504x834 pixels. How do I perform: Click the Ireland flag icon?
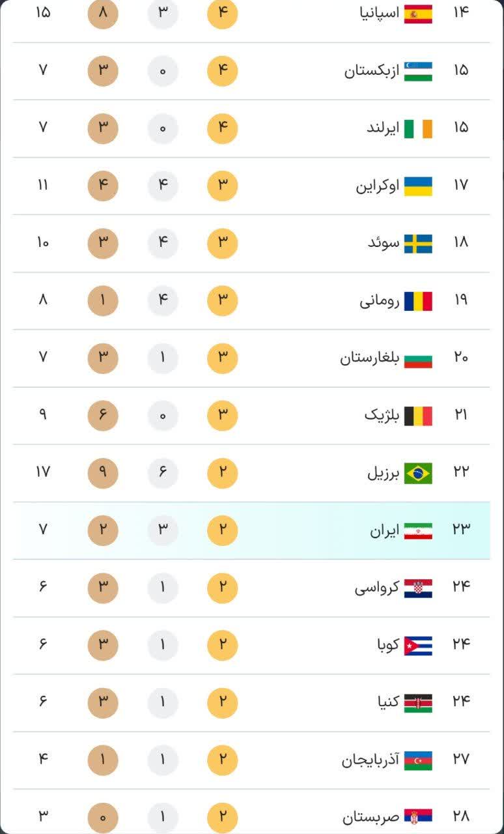pyautogui.click(x=418, y=128)
